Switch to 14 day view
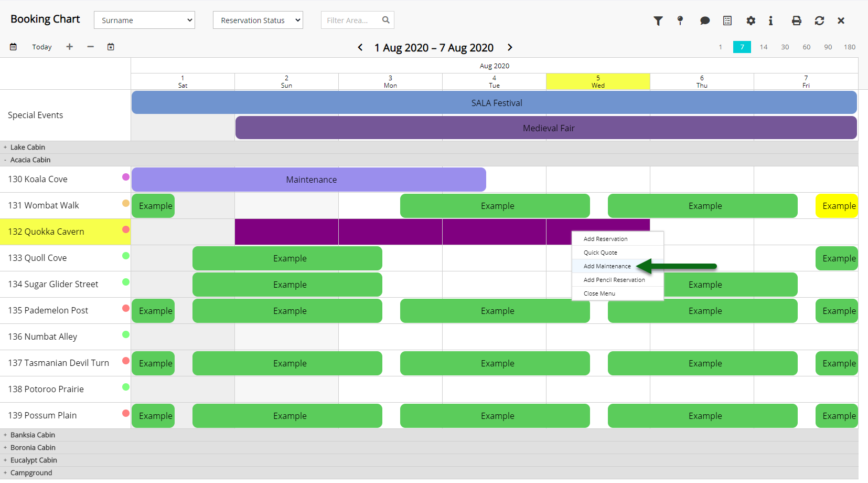 (764, 47)
